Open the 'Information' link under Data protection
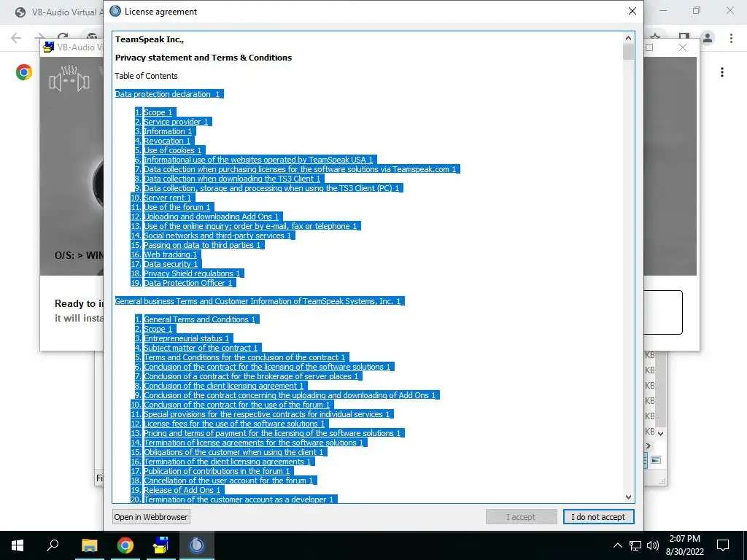747x560 pixels. [168, 131]
